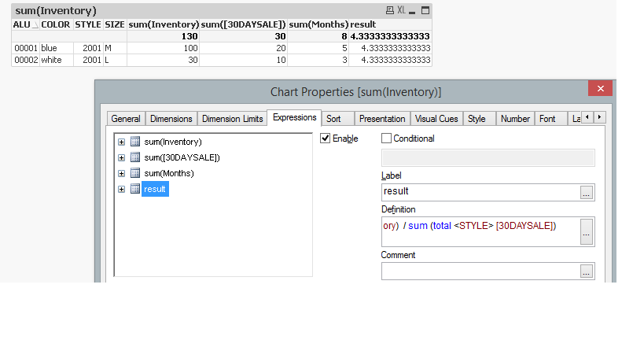Viewport: 644px width, 362px height.
Task: Click the print icon in chart caption
Action: tap(390, 10)
